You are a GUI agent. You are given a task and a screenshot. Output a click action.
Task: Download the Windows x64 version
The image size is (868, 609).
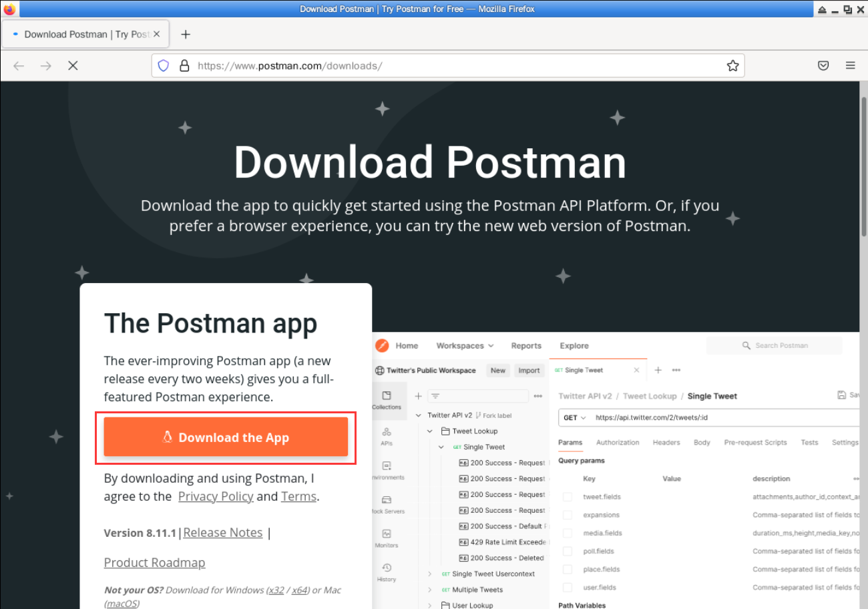299,590
